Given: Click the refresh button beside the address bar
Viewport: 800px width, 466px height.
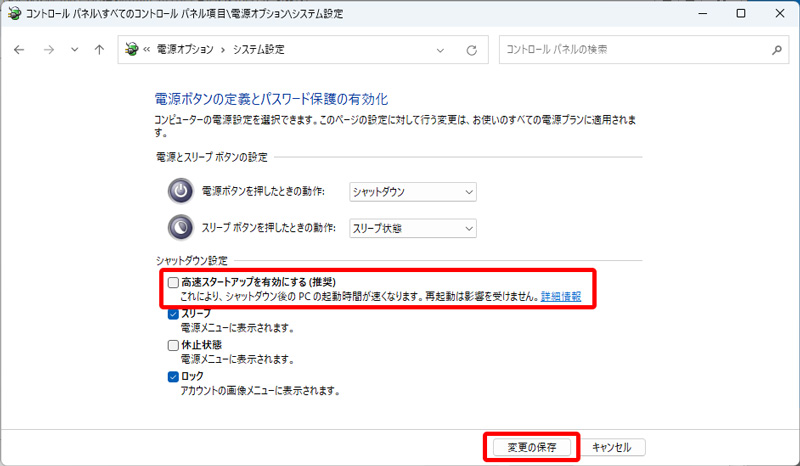Looking at the screenshot, I should click(471, 50).
